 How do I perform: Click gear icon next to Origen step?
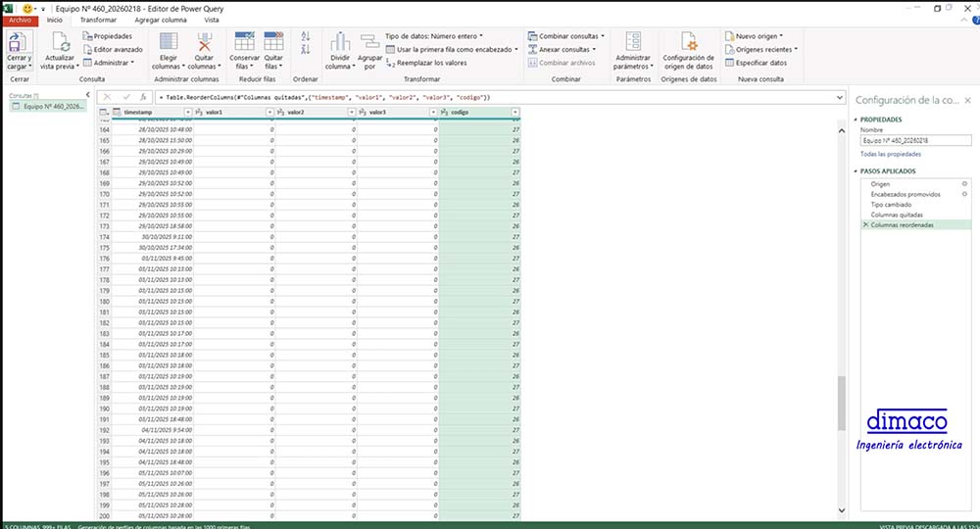(x=964, y=183)
